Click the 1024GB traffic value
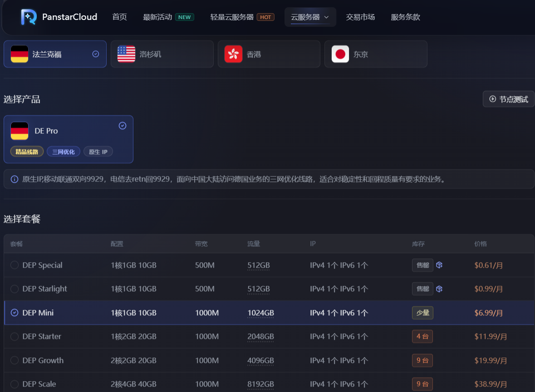Viewport: 535px width, 392px height. (260, 313)
